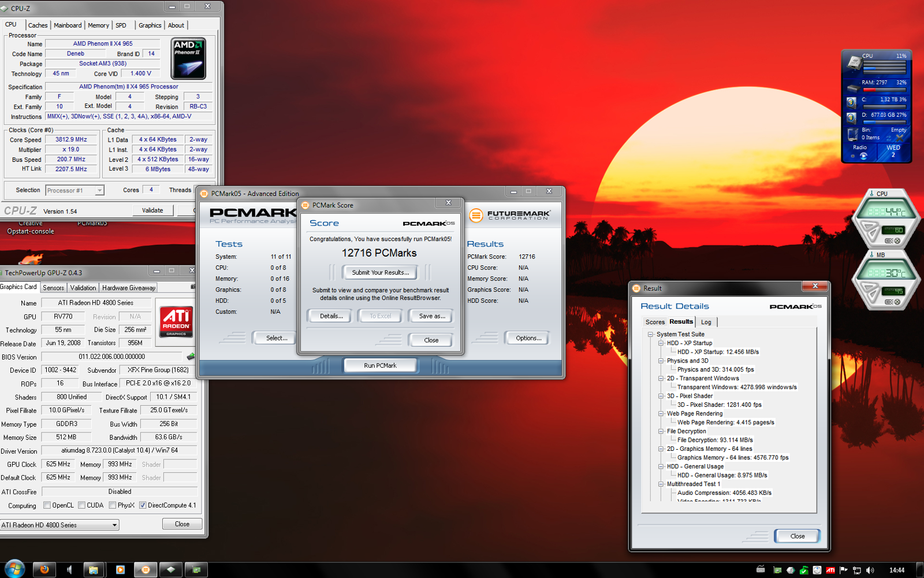
Task: Collapse the Physics and 3D node
Action: click(x=661, y=361)
